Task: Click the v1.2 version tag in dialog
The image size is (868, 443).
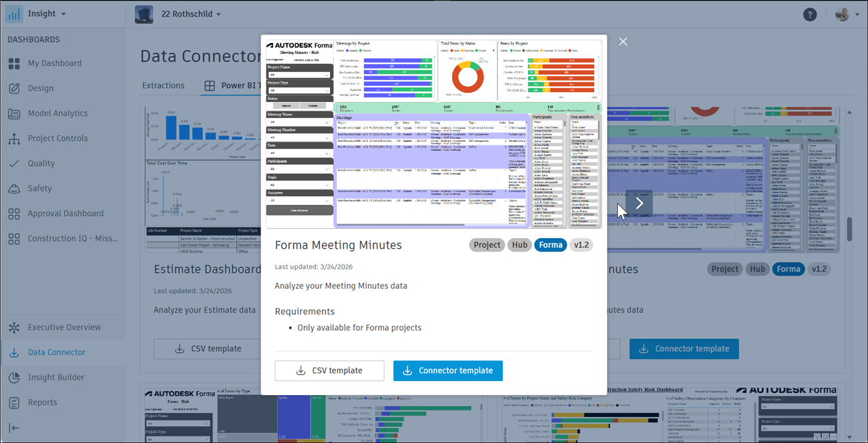Action: [582, 245]
